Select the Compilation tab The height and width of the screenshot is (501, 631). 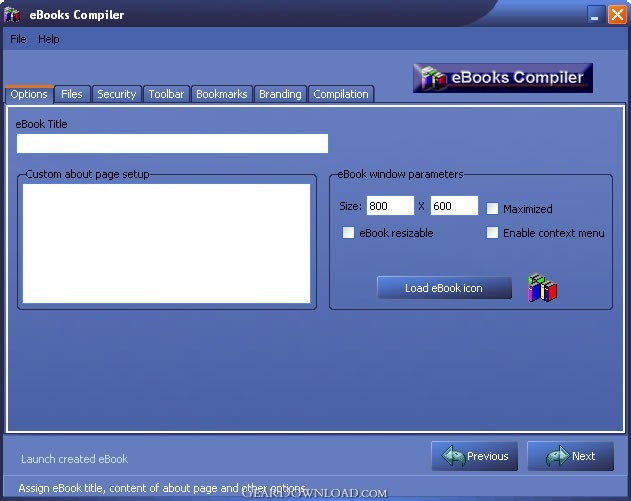point(341,94)
